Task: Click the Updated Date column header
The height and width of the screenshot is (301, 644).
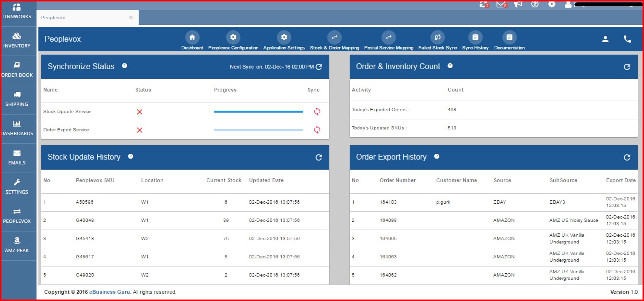Action: tap(266, 181)
